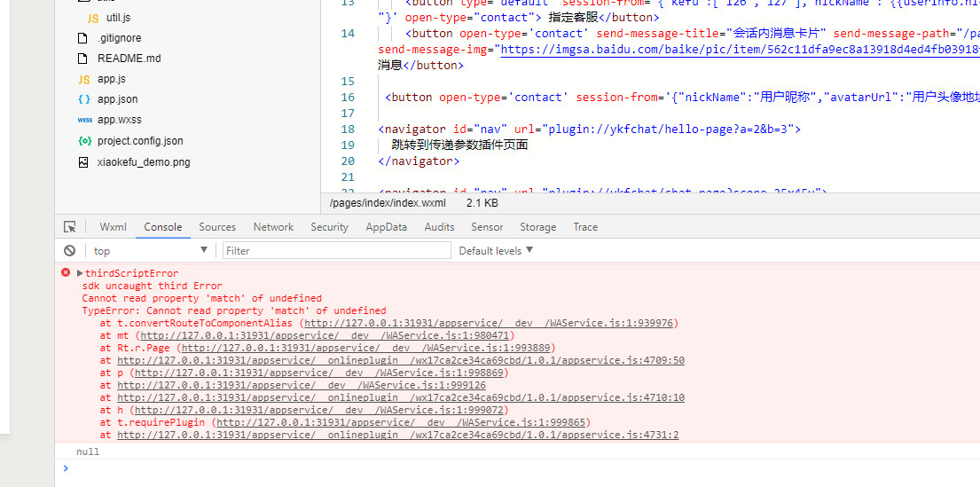
Task: Click the config icon beside project.config.json
Action: 85,141
